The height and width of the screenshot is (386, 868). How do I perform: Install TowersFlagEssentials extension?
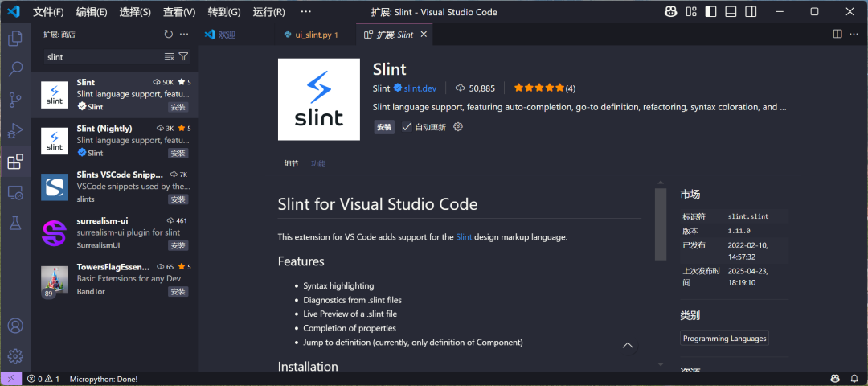178,291
